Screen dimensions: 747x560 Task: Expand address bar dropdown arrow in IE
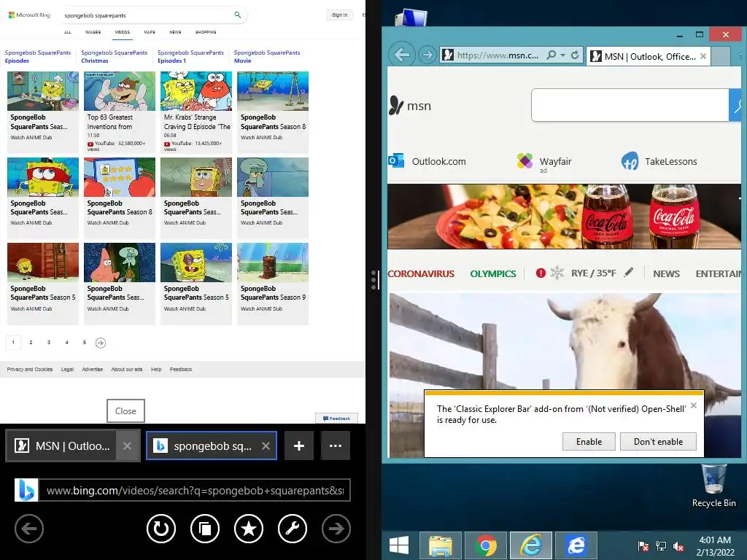[562, 55]
